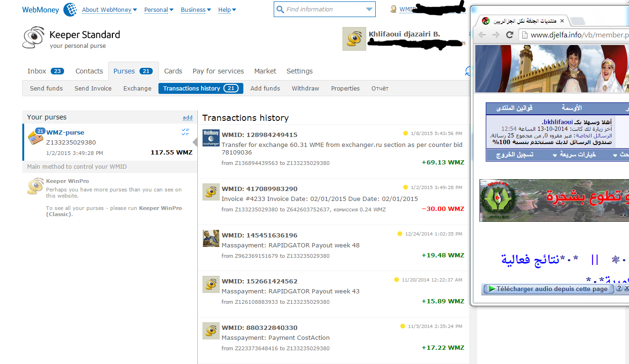Click the green play icon on audio download bar
This screenshot has width=629, height=364.
tap(491, 289)
